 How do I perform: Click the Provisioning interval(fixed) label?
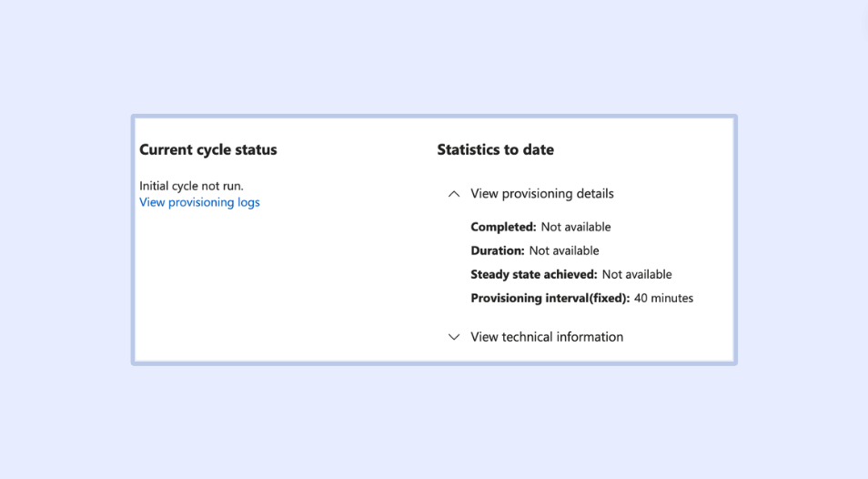coord(550,298)
